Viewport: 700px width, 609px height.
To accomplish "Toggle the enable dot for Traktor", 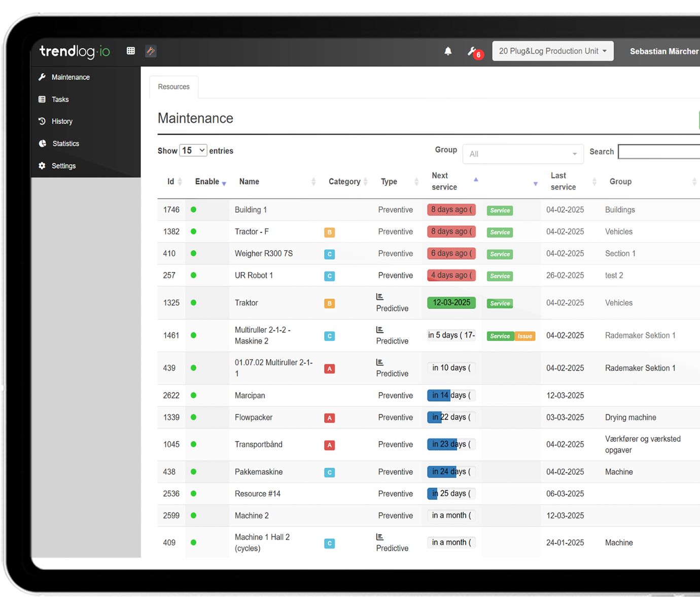I will pos(193,302).
